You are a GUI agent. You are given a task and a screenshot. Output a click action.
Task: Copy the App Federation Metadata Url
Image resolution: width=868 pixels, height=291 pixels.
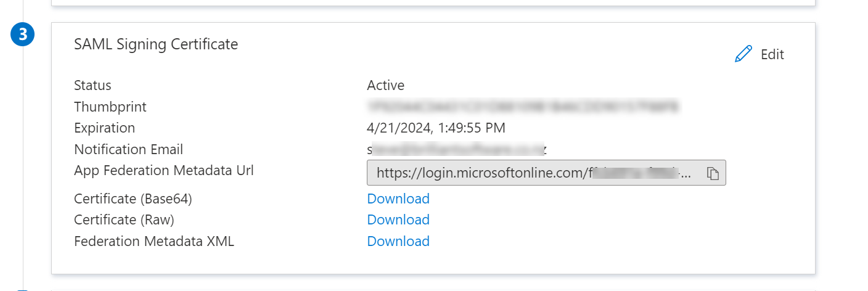713,173
